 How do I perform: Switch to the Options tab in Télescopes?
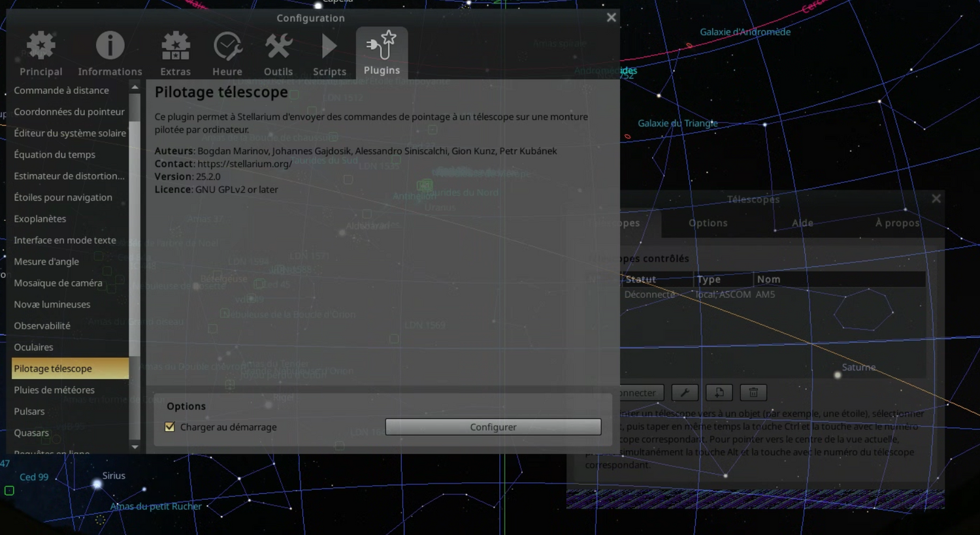(x=708, y=223)
